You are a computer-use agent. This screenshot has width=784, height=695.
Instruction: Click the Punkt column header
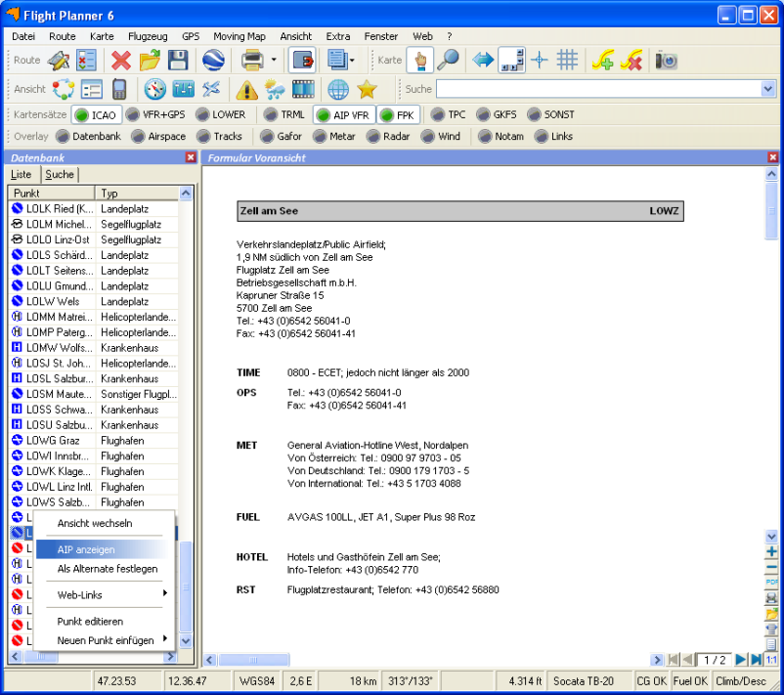click(52, 193)
